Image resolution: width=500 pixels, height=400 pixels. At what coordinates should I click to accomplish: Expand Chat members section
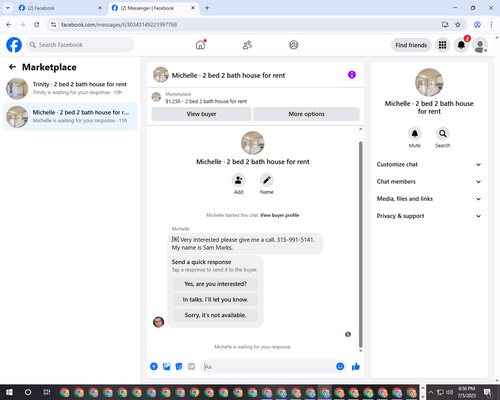pos(429,182)
